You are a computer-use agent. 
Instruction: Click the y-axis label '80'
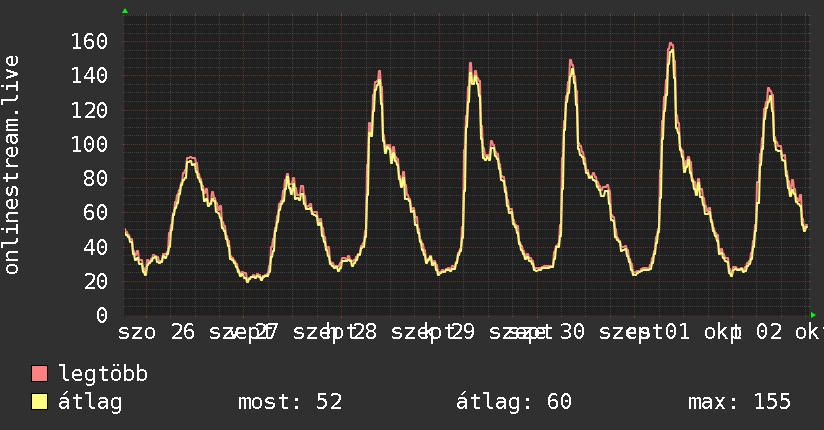coord(96,178)
